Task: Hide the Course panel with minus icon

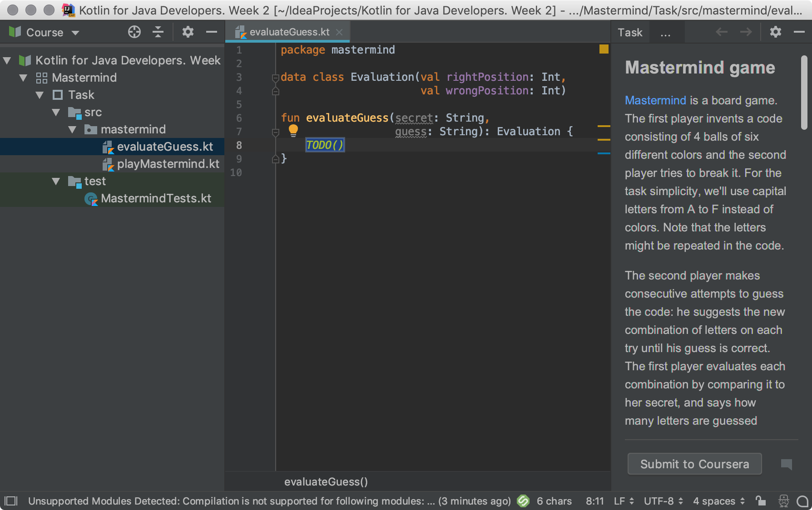Action: [212, 32]
